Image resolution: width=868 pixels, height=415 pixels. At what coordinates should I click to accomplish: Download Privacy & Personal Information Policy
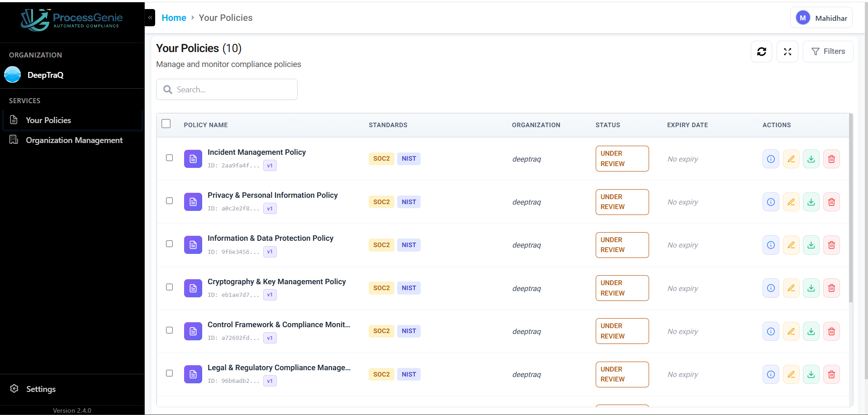click(x=811, y=202)
